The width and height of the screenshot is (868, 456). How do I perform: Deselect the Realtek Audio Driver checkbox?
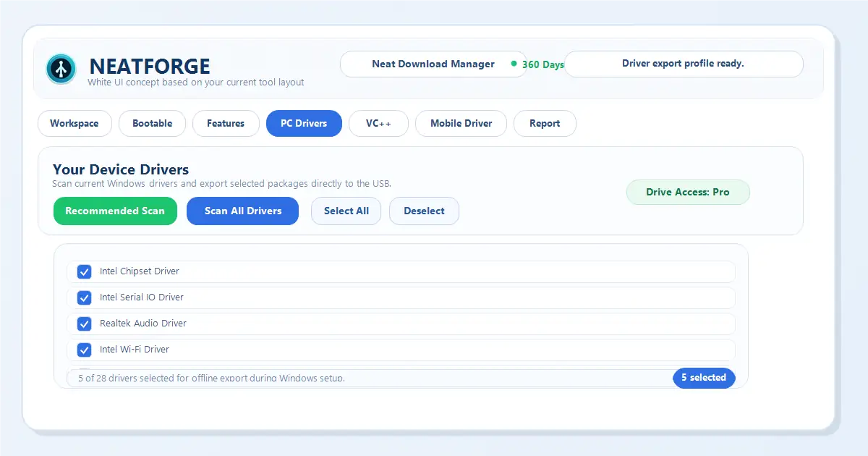[85, 324]
